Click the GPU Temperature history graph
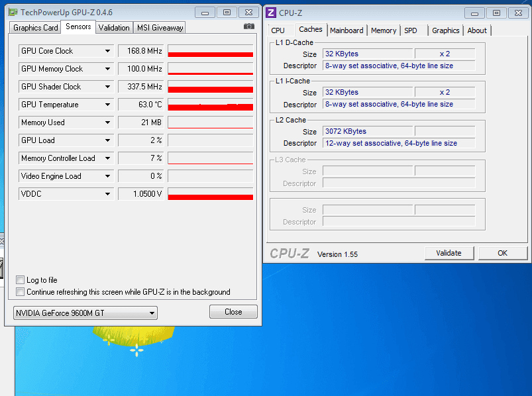This screenshot has height=396, width=532. 211,105
